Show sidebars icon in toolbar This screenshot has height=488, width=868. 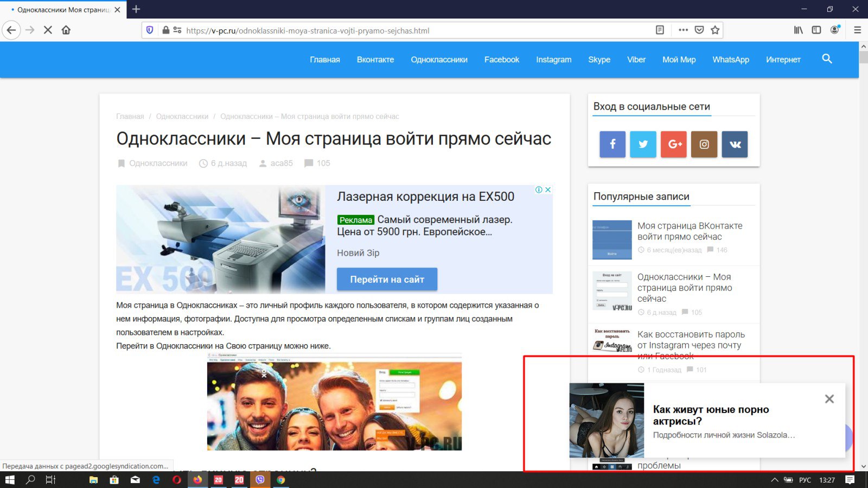(x=816, y=30)
